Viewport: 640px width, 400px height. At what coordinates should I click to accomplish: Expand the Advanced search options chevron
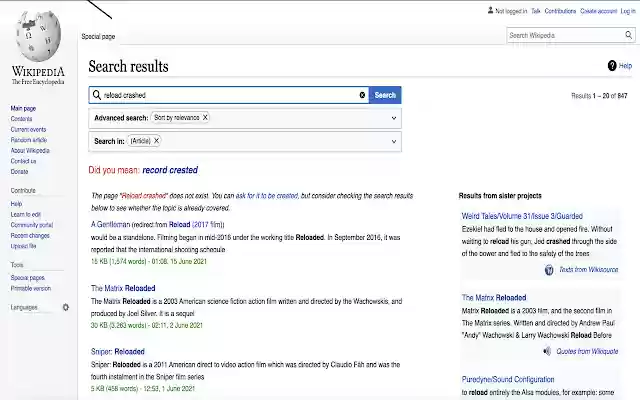(394, 118)
